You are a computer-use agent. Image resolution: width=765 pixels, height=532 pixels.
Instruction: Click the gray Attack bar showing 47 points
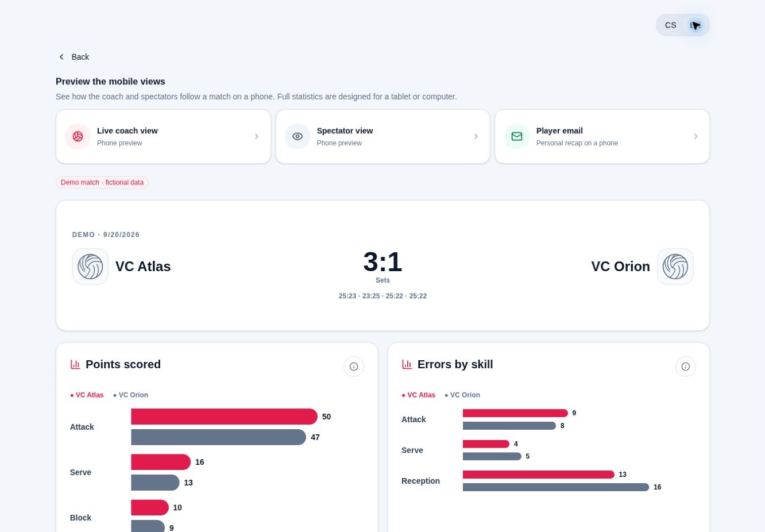pyautogui.click(x=218, y=437)
